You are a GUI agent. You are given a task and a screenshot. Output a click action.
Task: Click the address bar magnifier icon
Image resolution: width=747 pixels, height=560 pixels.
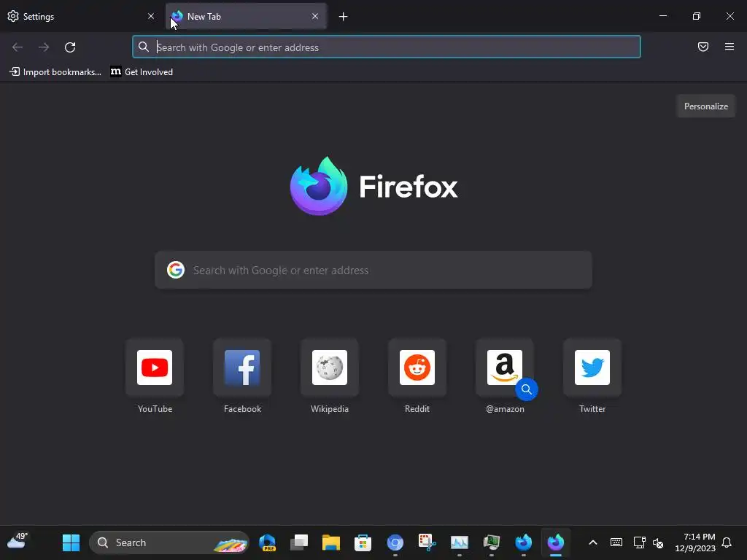(x=144, y=47)
